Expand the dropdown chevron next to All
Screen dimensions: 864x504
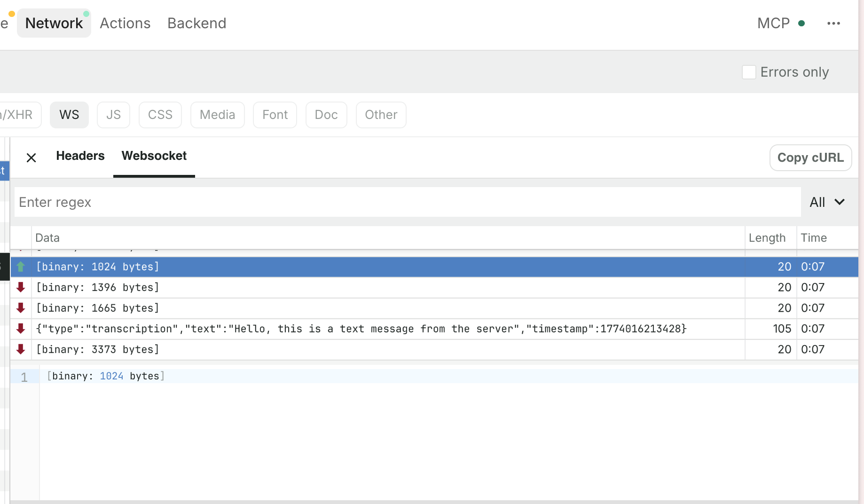840,202
